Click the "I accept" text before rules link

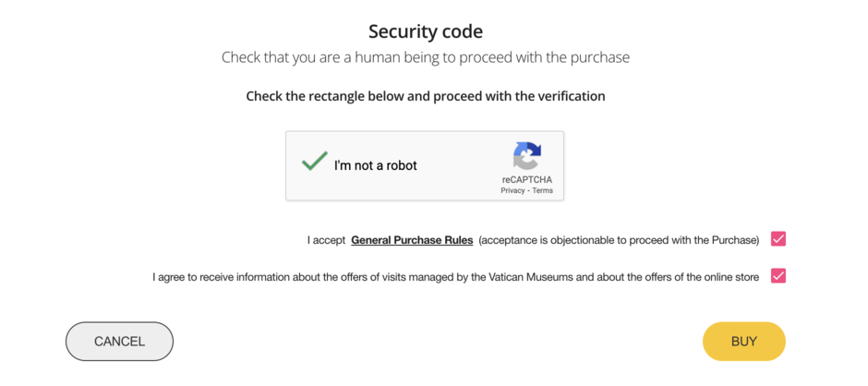pyautogui.click(x=325, y=240)
